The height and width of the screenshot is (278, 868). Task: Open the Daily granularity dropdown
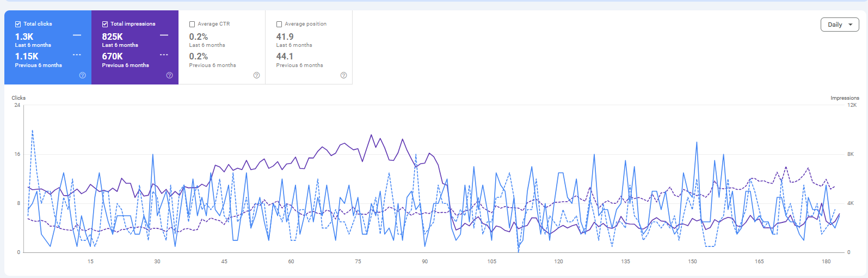click(839, 25)
